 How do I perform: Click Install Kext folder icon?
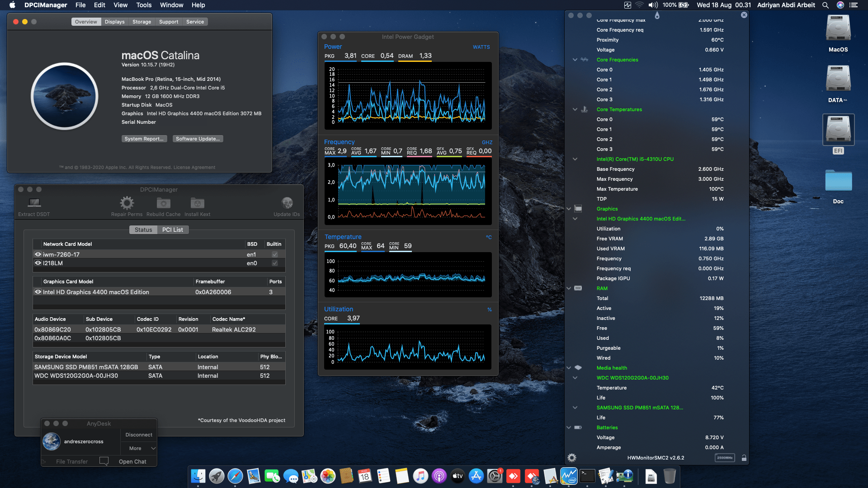click(x=197, y=203)
